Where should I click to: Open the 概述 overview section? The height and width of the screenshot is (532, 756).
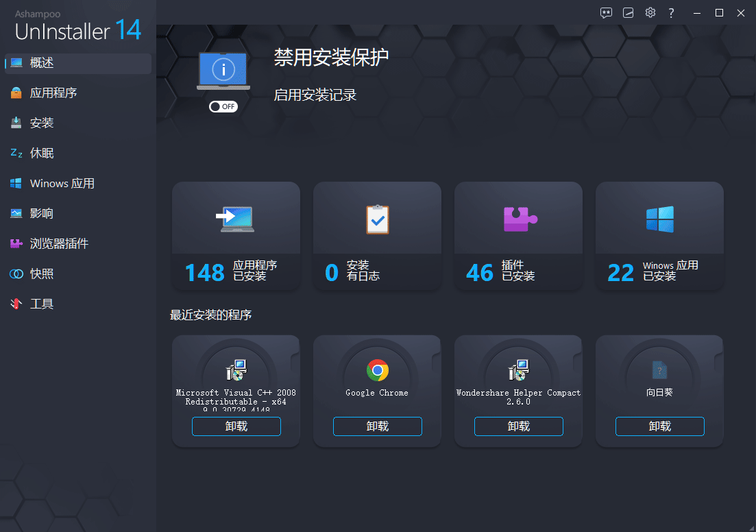tap(78, 63)
